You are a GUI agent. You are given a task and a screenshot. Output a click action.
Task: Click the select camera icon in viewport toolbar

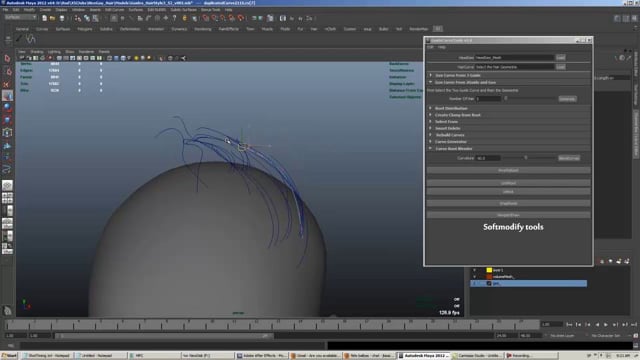(x=22, y=58)
